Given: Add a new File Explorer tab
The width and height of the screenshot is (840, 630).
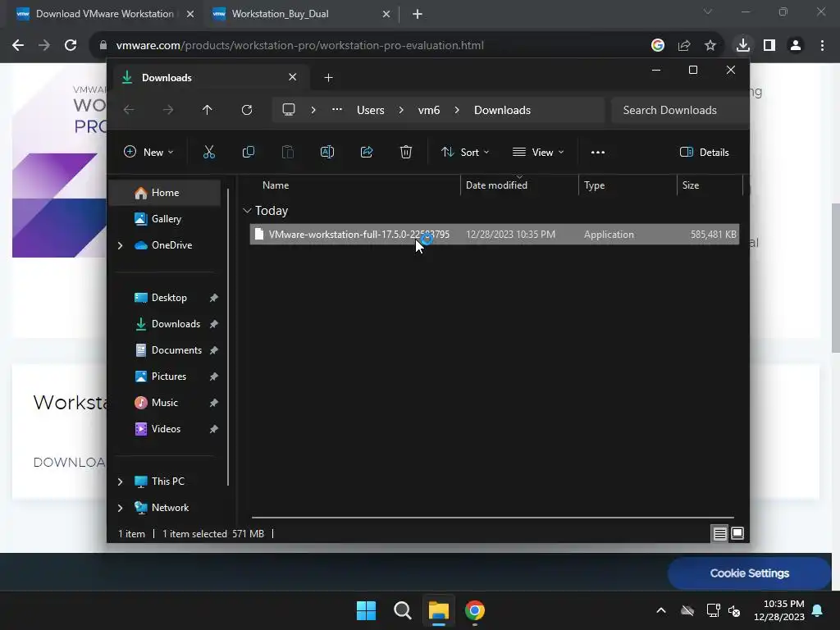Looking at the screenshot, I should click(x=328, y=78).
